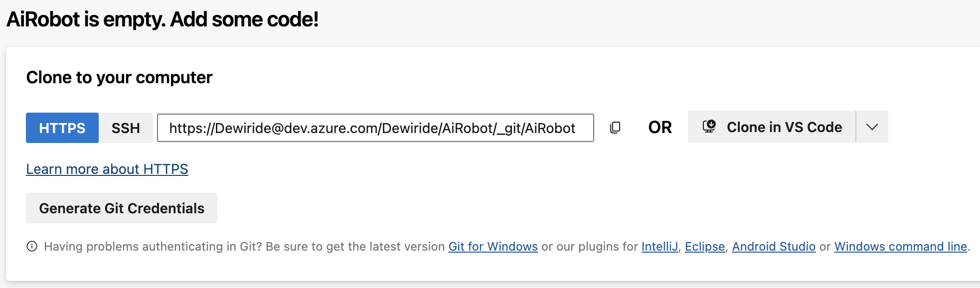Click the info icon beside authentication help
The height and width of the screenshot is (288, 980).
click(x=32, y=247)
